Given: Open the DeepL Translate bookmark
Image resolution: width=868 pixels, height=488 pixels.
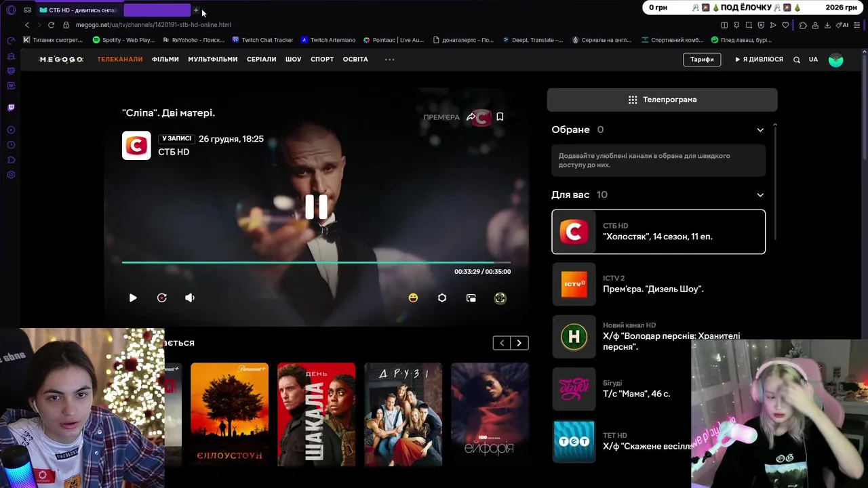Looking at the screenshot, I should [x=532, y=40].
